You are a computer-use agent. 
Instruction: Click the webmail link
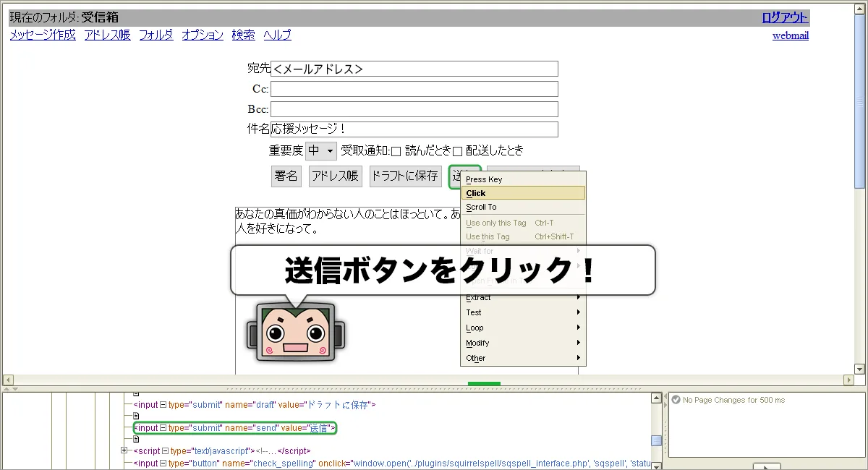tap(791, 35)
